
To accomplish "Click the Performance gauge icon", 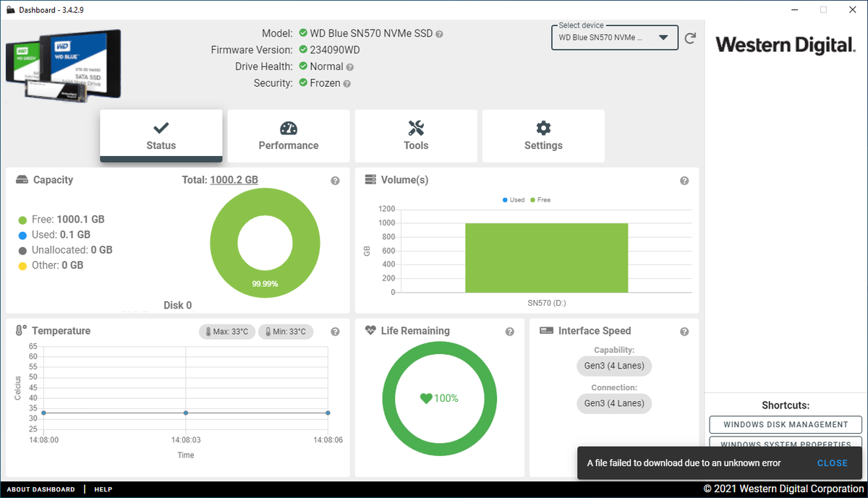I will coord(289,128).
